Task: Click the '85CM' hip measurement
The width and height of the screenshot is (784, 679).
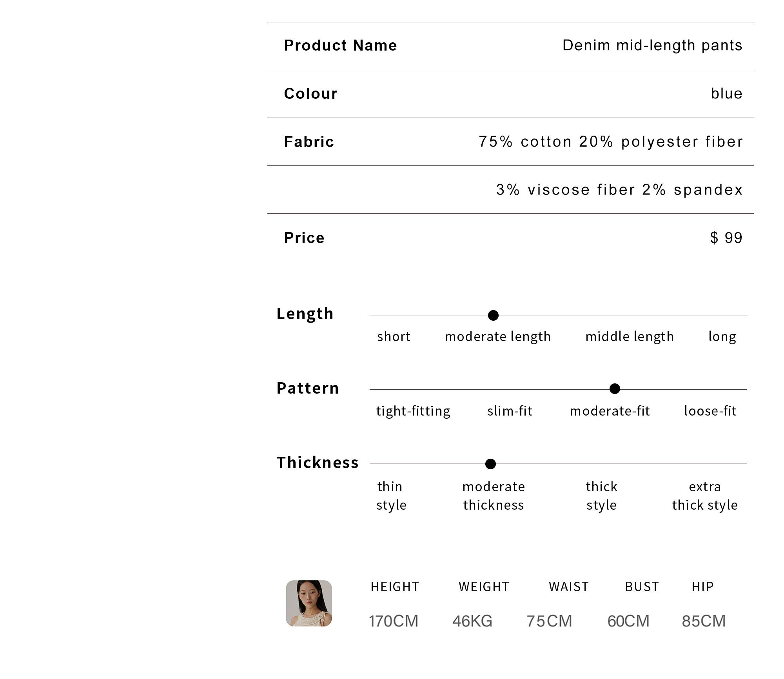Action: coord(704,621)
